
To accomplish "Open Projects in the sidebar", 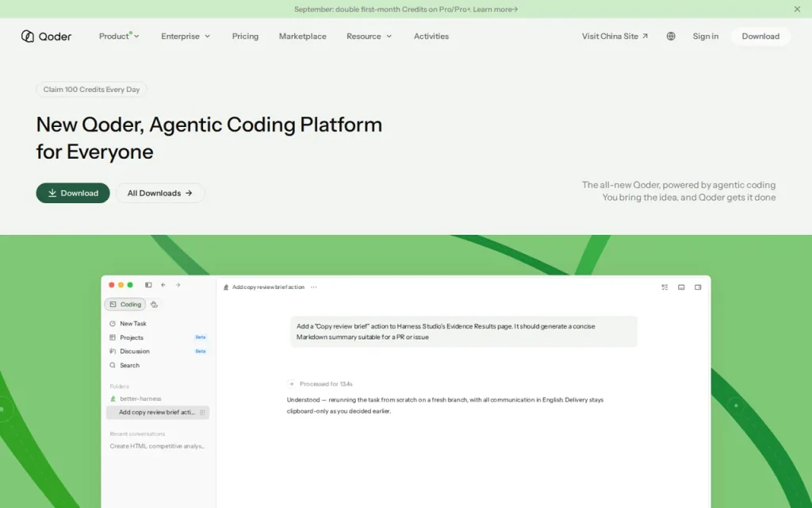I will pyautogui.click(x=132, y=337).
